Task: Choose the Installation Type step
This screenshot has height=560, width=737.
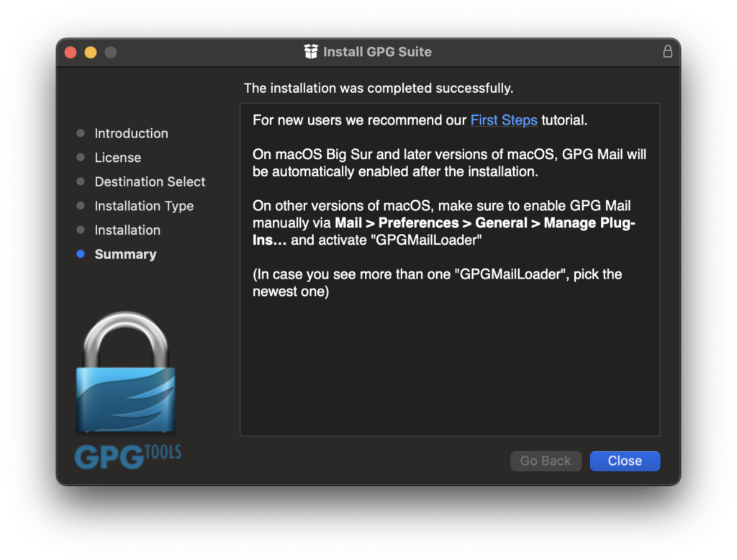Action: (x=144, y=206)
